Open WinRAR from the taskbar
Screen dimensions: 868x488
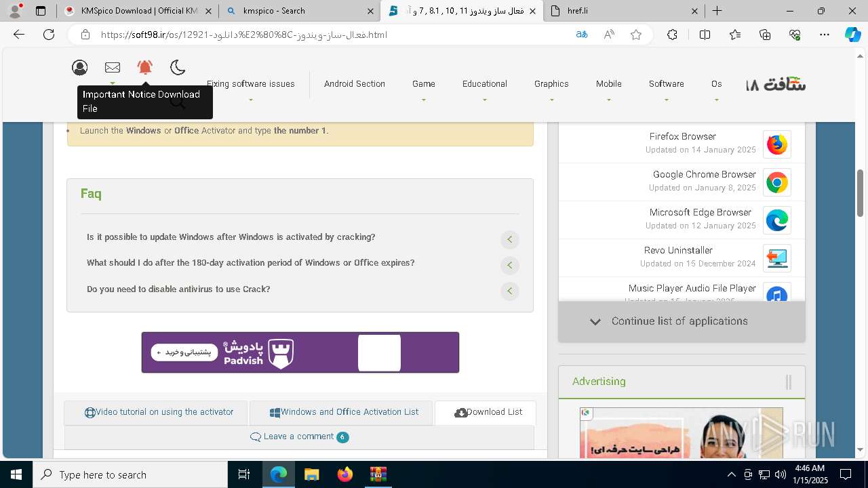[x=378, y=474]
